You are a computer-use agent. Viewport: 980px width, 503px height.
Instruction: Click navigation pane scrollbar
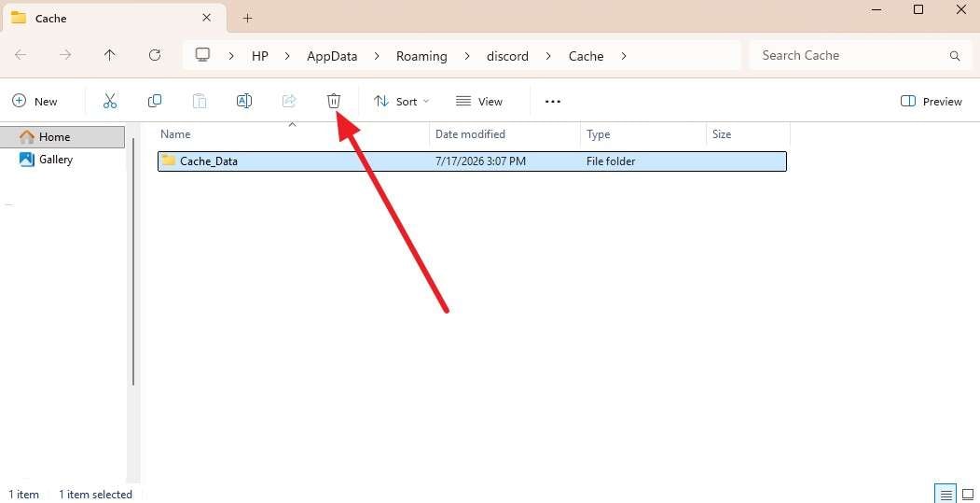133,261
